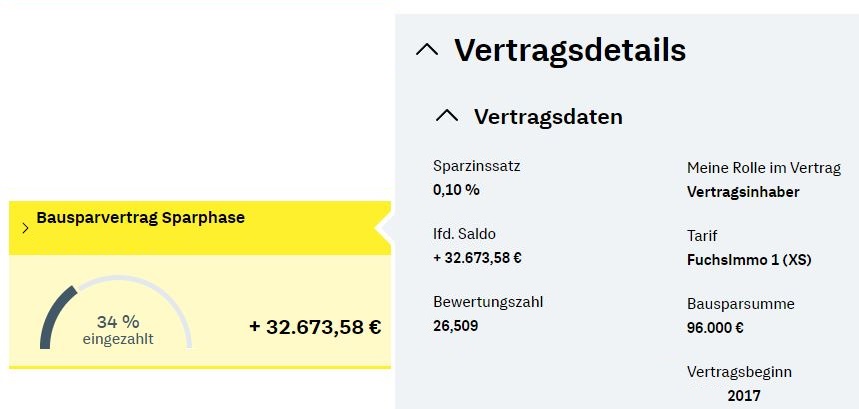Click the Meine Rolle im Vertrag label
The height and width of the screenshot is (409, 859).
click(764, 167)
